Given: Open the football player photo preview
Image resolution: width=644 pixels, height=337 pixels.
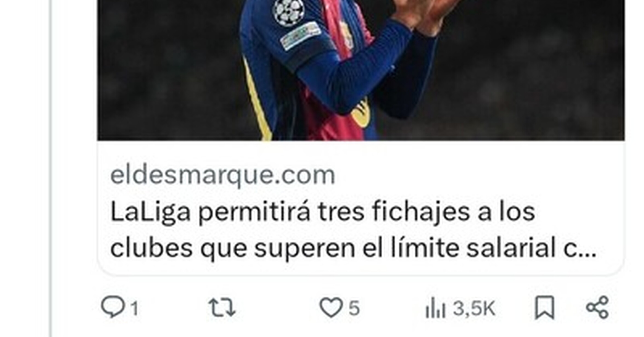Looking at the screenshot, I should 361,70.
